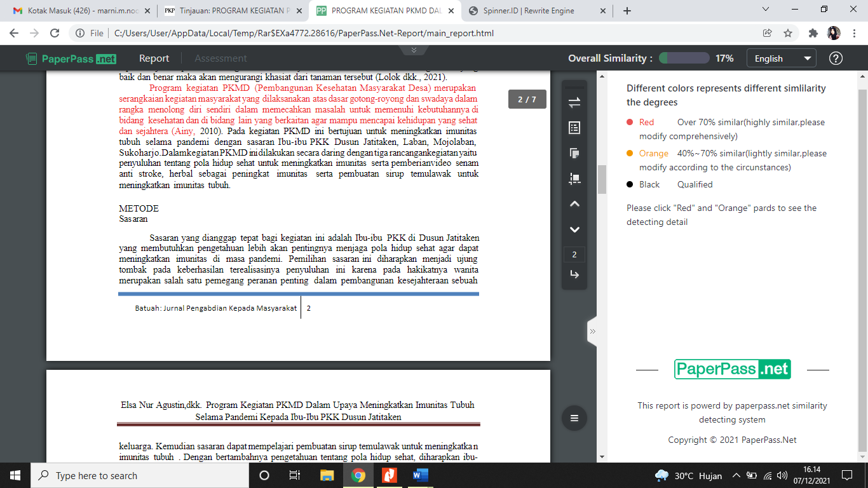
Task: Go forward in browser history
Action: [34, 33]
